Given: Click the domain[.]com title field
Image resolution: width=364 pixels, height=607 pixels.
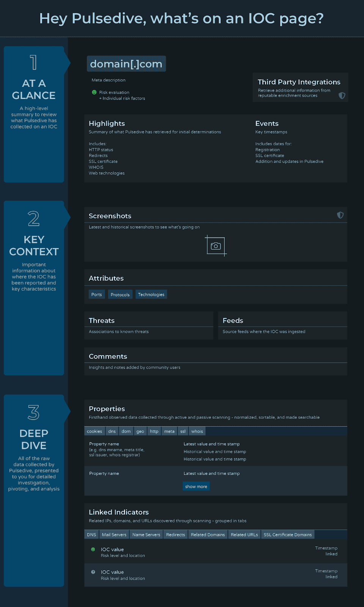Looking at the screenshot, I should pyautogui.click(x=126, y=64).
